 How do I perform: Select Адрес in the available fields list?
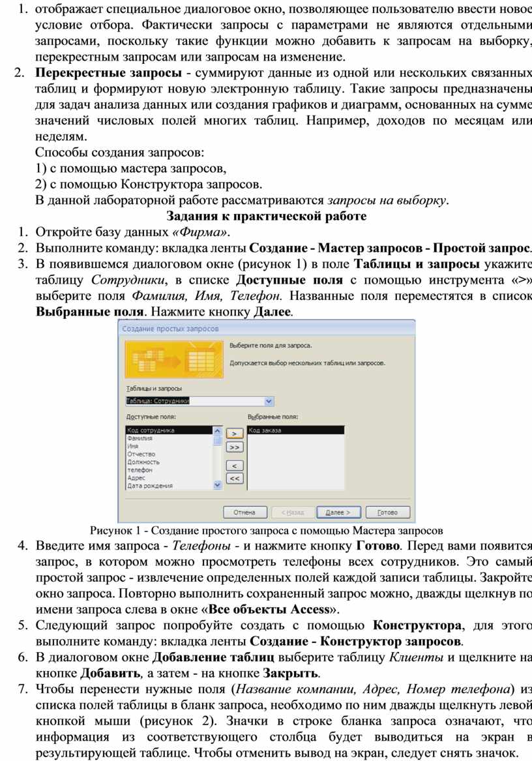[169, 477]
